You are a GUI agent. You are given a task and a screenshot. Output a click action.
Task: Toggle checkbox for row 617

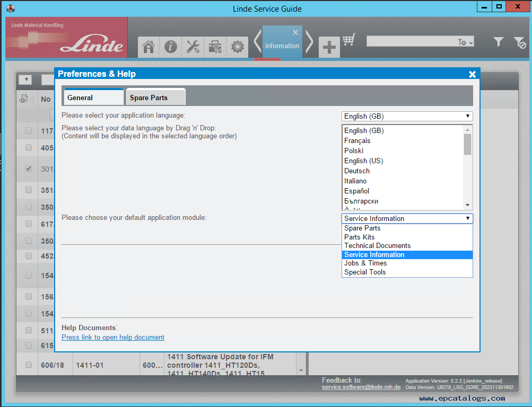[29, 224]
